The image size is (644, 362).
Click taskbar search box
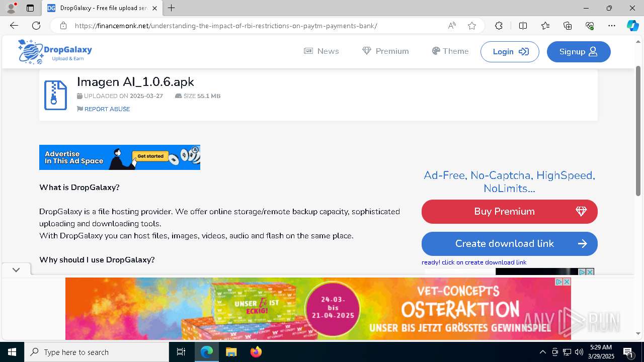pyautogui.click(x=97, y=352)
